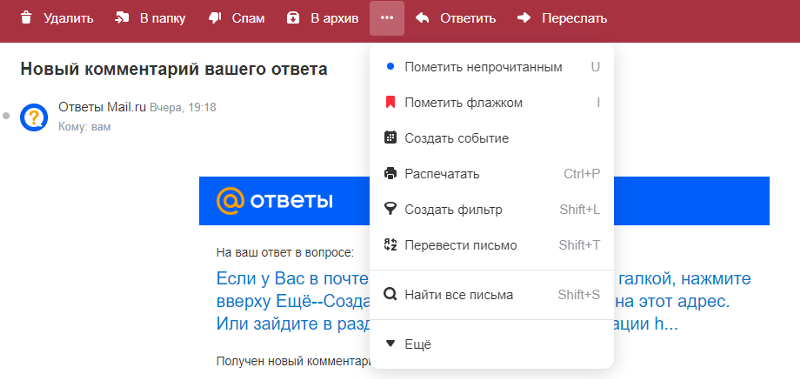Click the Спам toolbar label
The image size is (800, 379).
(248, 19)
